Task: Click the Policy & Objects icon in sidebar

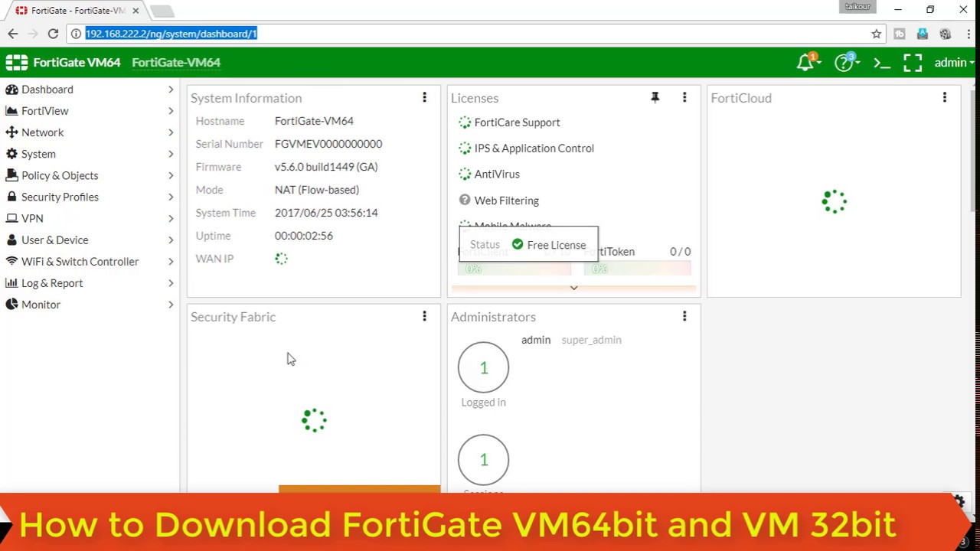Action: (x=11, y=175)
